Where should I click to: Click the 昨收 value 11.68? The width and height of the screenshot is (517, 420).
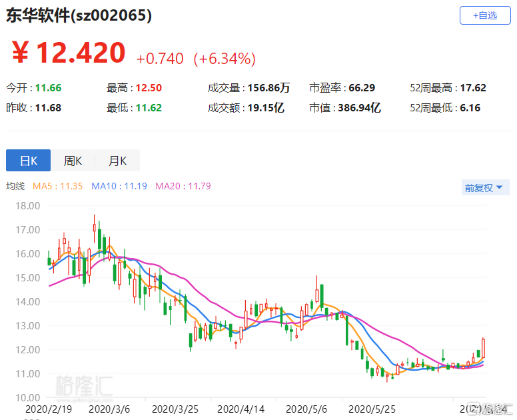[48, 108]
